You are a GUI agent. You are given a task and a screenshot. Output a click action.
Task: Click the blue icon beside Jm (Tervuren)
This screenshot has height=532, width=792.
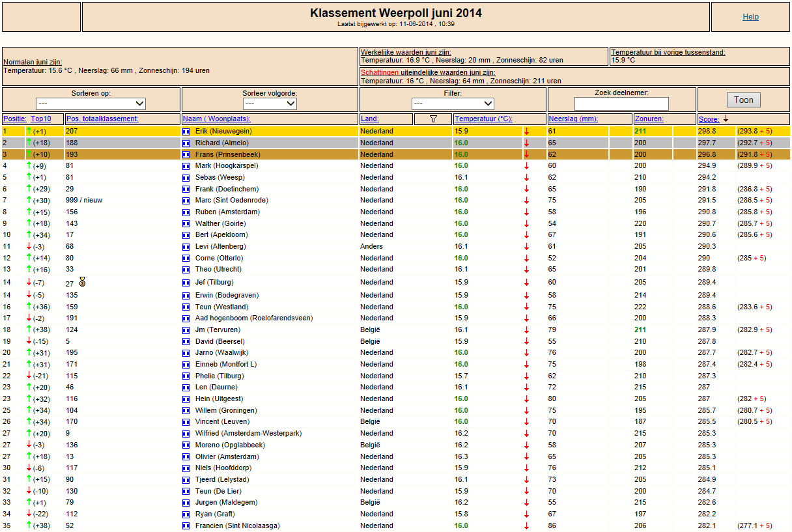(186, 330)
